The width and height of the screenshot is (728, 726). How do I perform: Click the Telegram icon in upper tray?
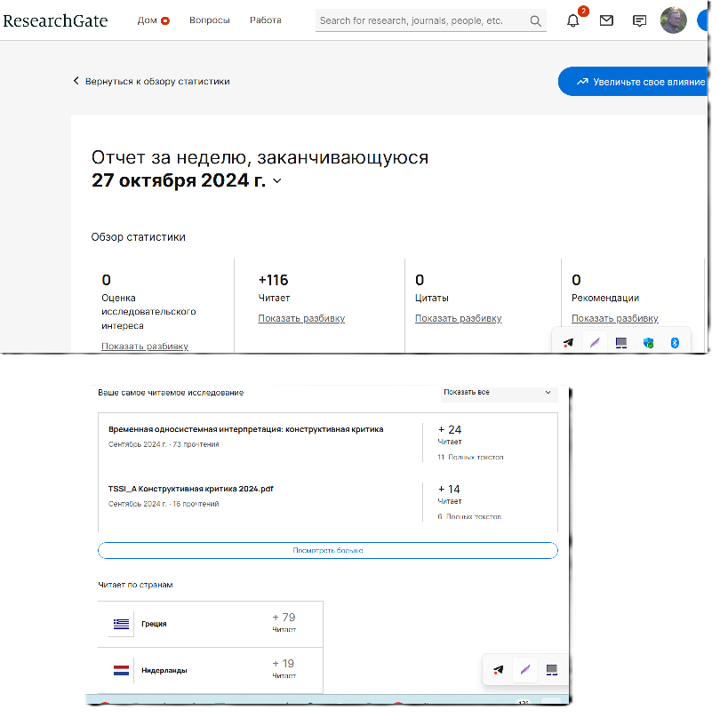point(568,343)
